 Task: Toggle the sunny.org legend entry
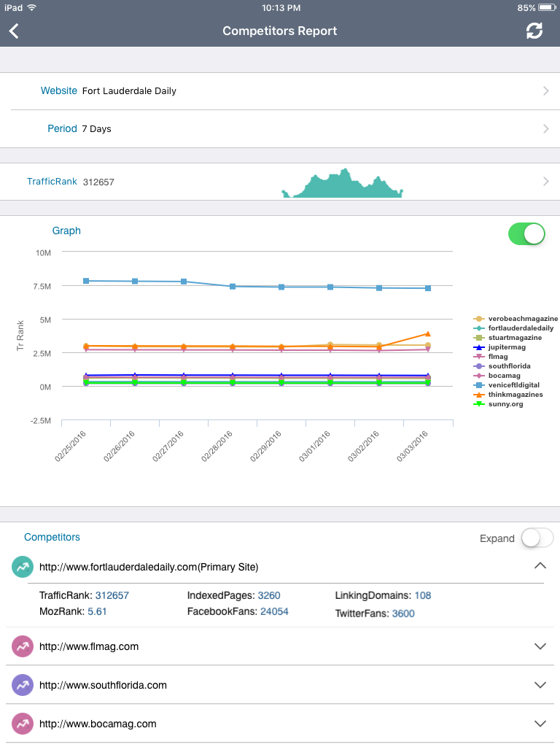(x=498, y=404)
